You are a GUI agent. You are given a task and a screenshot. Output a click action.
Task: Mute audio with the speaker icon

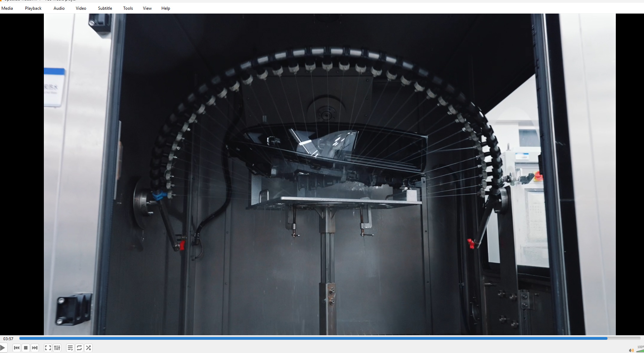tap(631, 350)
